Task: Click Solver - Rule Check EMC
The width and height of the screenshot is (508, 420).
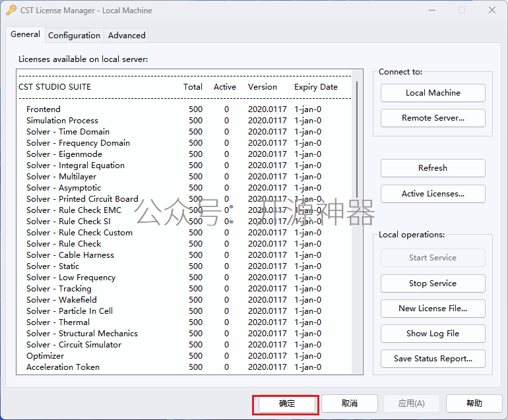Action: tap(174, 210)
